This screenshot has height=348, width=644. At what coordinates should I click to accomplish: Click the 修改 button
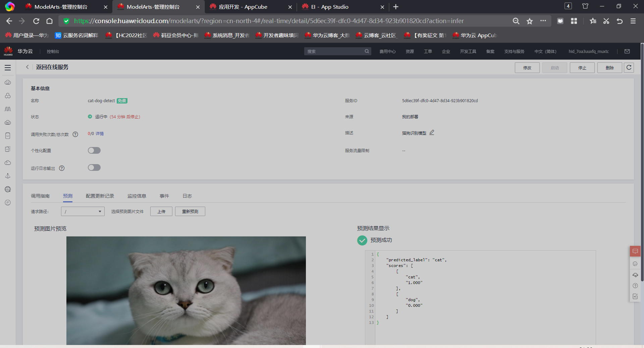(527, 68)
